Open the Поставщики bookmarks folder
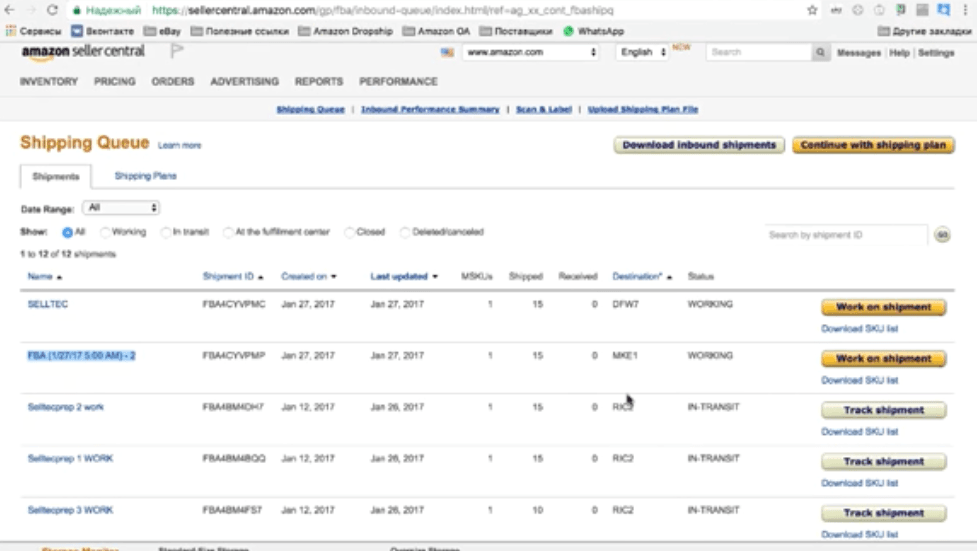The width and height of the screenshot is (977, 551). tap(516, 31)
